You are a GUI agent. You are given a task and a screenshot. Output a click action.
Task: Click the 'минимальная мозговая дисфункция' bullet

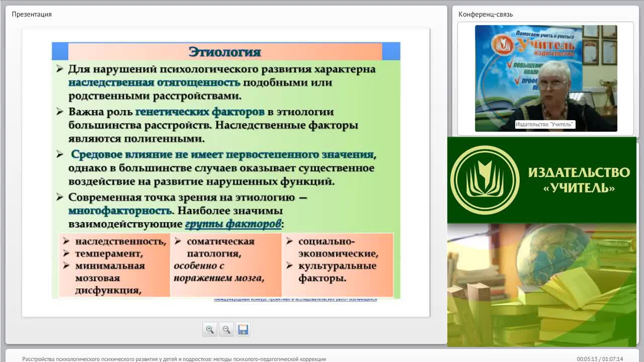coord(110,278)
